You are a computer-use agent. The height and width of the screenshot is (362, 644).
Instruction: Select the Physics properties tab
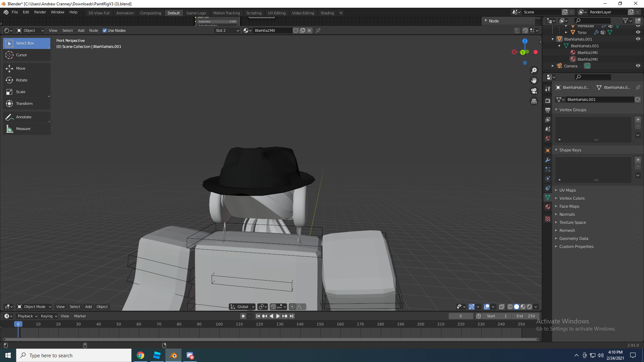click(x=548, y=179)
